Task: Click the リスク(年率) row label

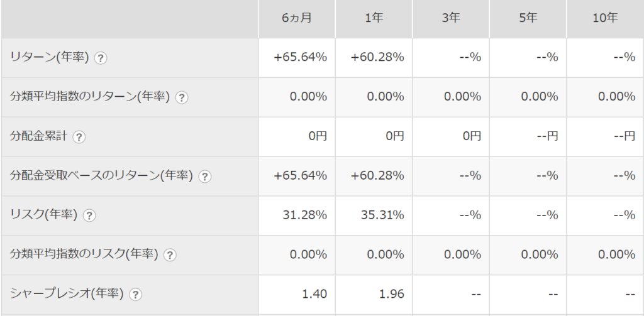Action: (x=43, y=215)
